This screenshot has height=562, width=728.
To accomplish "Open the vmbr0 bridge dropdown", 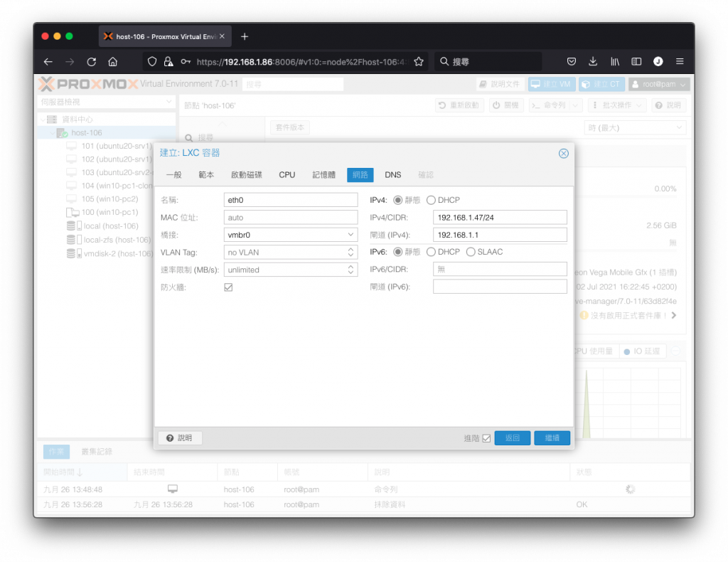I will (350, 235).
